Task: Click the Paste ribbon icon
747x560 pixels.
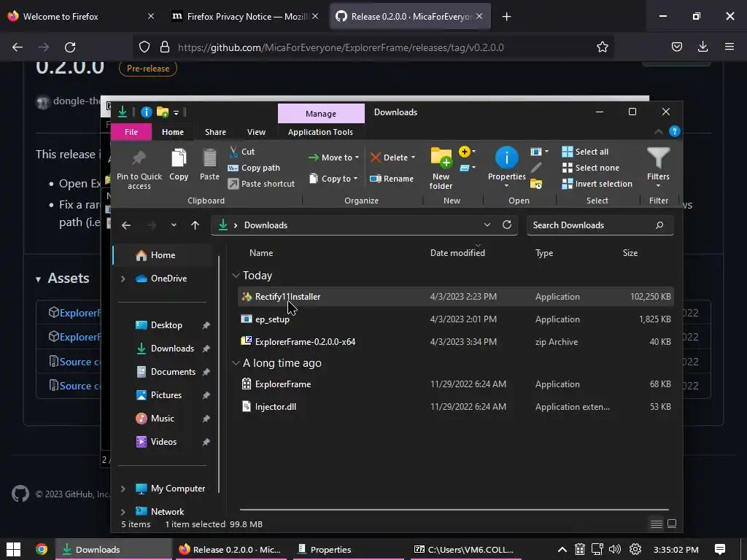Action: pos(209,158)
